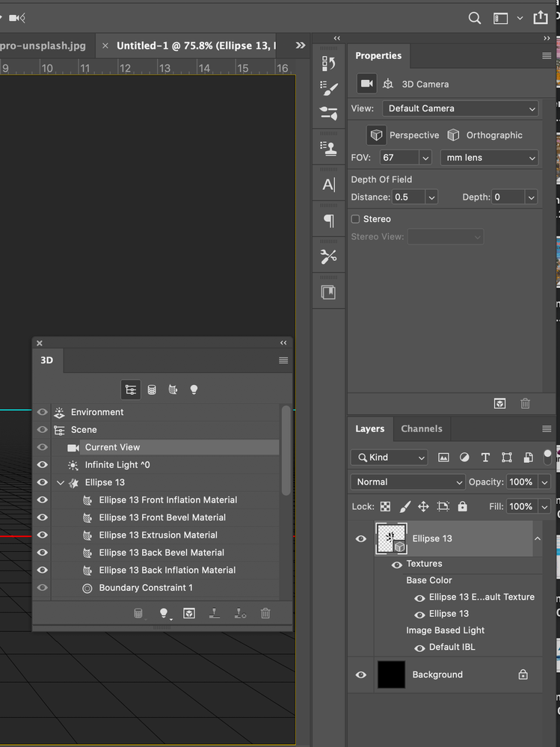The image size is (560, 747).
Task: Collapse the Ellipse 13 tree node
Action: tap(61, 483)
